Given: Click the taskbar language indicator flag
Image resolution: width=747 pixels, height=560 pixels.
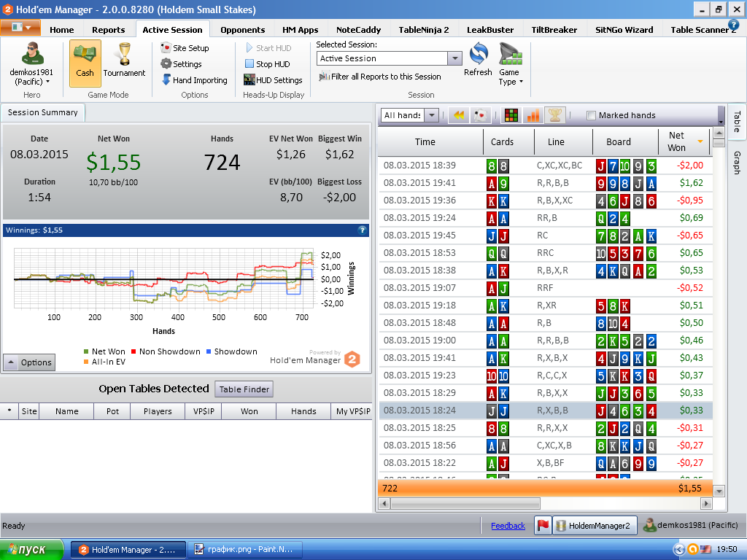Looking at the screenshot, I should point(705,550).
